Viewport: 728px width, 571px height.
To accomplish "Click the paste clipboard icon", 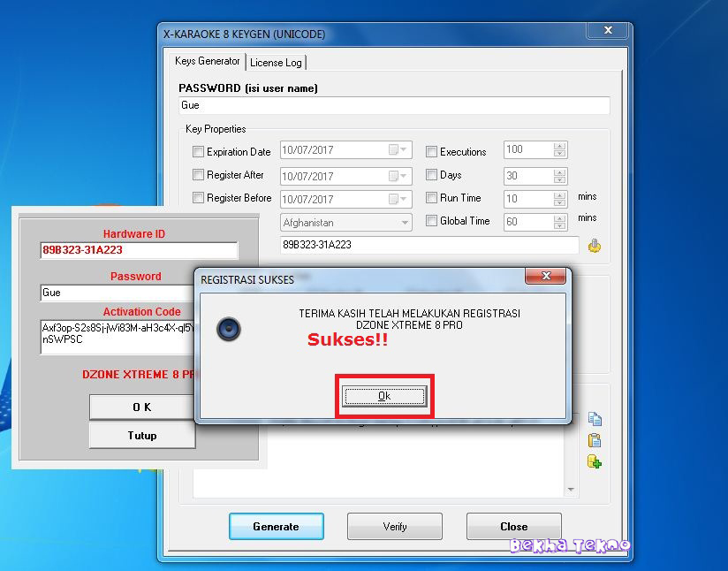I will click(595, 440).
